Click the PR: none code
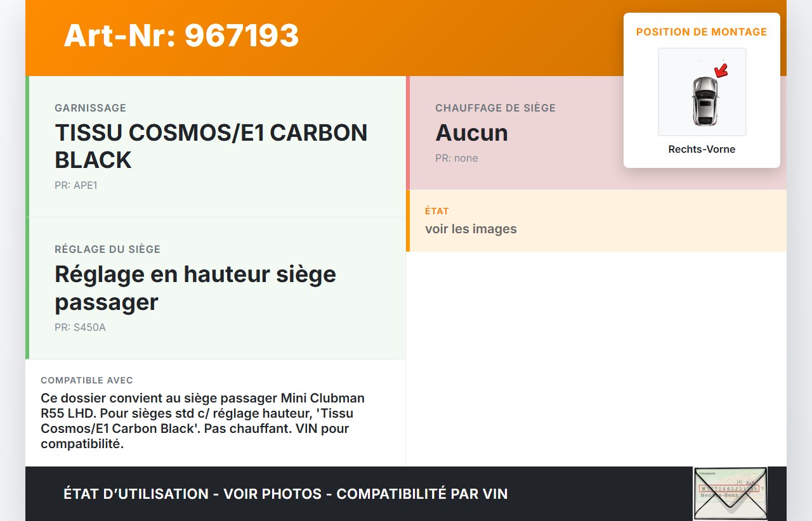 coord(456,158)
